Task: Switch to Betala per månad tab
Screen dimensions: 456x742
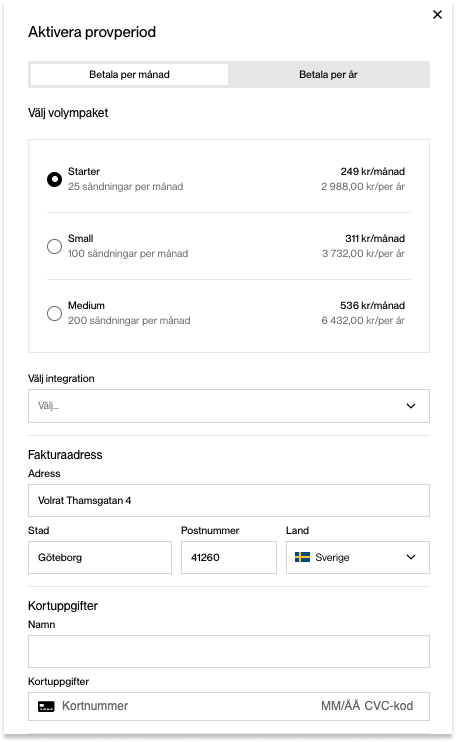Action: pyautogui.click(x=129, y=74)
